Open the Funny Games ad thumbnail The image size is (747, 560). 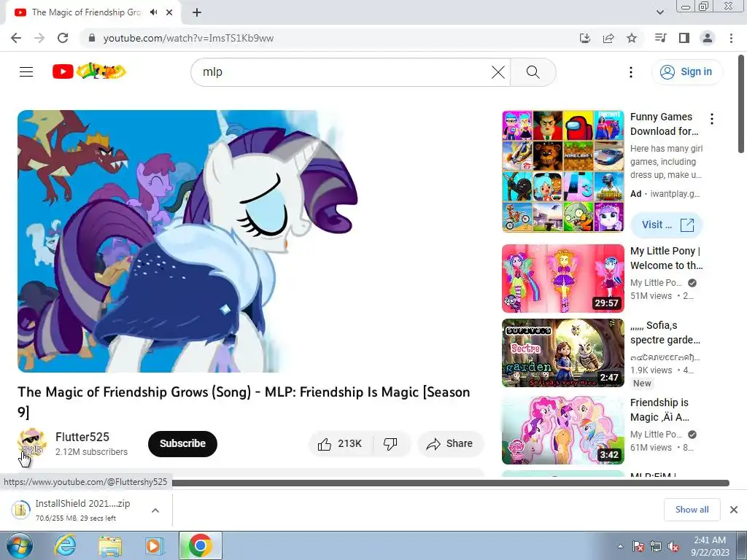[x=562, y=171]
